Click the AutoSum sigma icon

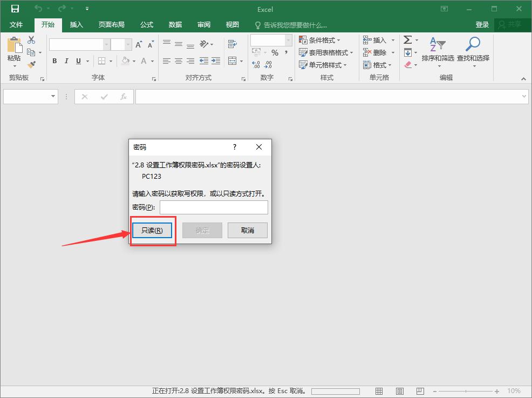click(408, 40)
